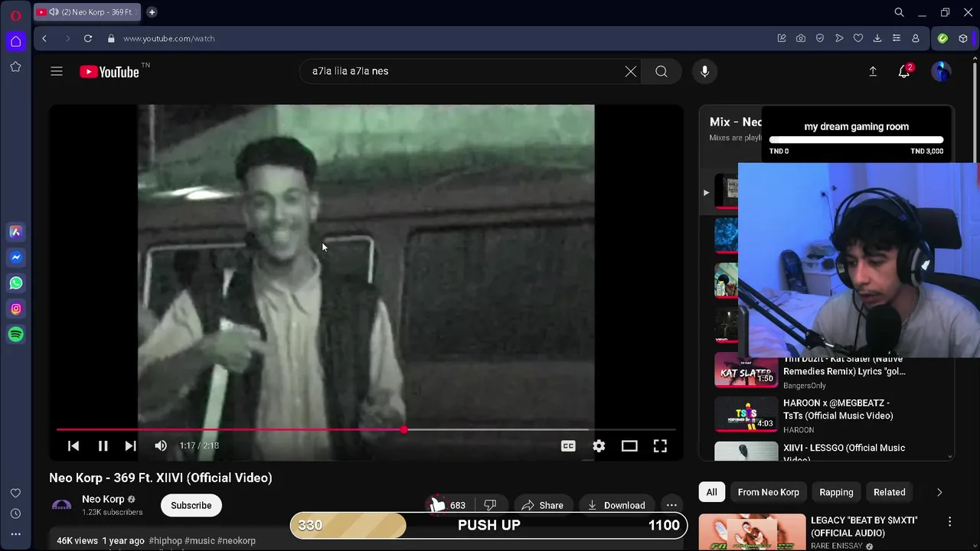Click the address bar lock icon
Viewport: 980px width, 551px height.
pyautogui.click(x=111, y=38)
